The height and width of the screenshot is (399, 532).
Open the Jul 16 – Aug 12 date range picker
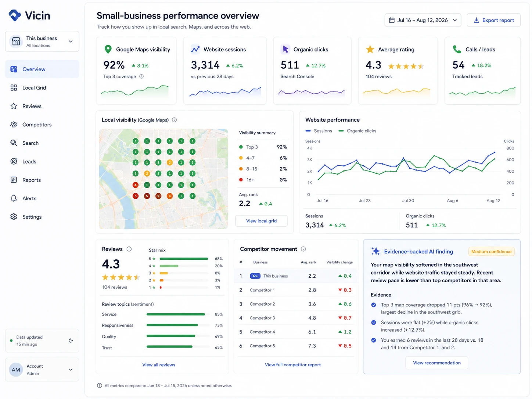(x=423, y=20)
